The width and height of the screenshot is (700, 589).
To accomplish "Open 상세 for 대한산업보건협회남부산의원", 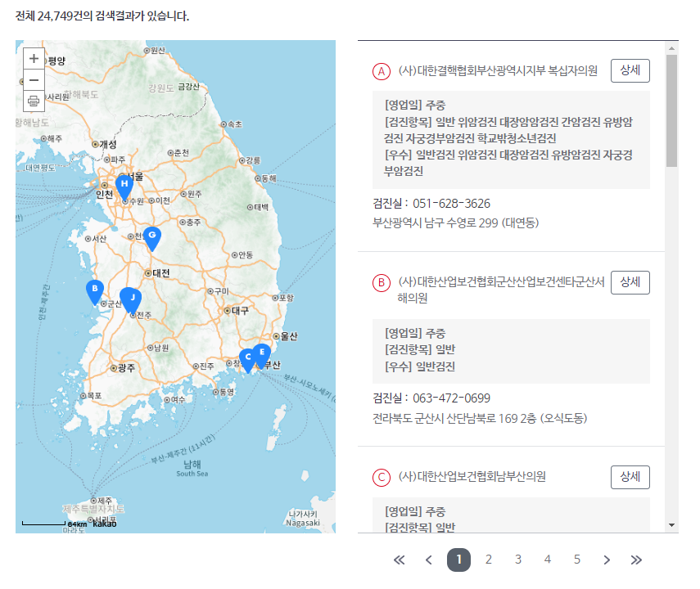I will [630, 477].
